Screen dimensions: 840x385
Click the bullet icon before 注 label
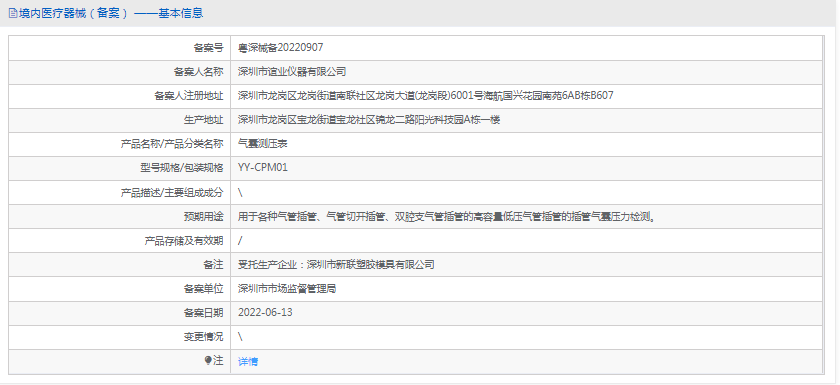click(x=208, y=360)
